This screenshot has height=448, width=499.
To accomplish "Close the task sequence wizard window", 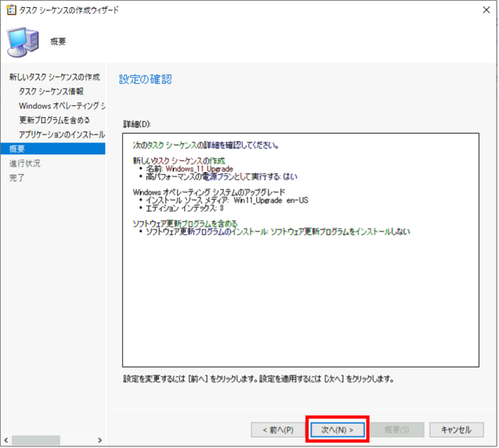I will 486,10.
